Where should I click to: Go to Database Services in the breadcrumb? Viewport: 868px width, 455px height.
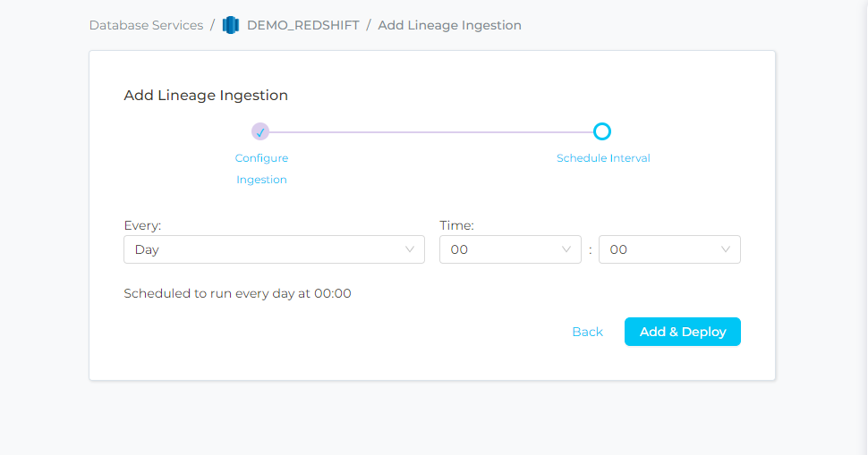(x=146, y=25)
